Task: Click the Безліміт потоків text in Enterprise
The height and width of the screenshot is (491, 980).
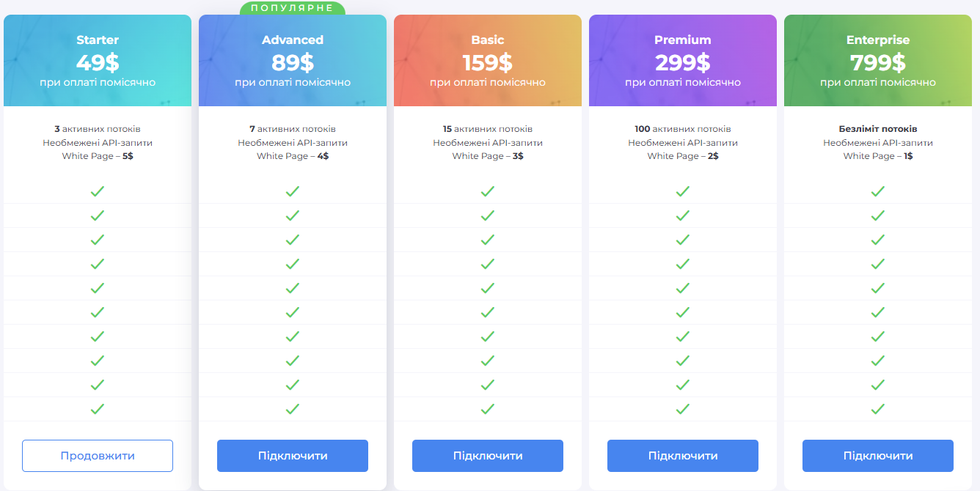Action: (x=878, y=129)
